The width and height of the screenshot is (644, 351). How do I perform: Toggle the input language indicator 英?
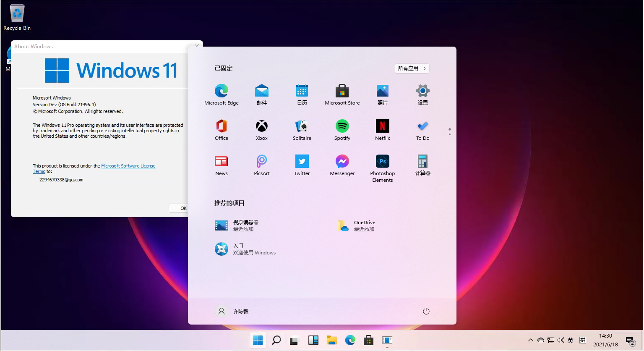coord(570,340)
